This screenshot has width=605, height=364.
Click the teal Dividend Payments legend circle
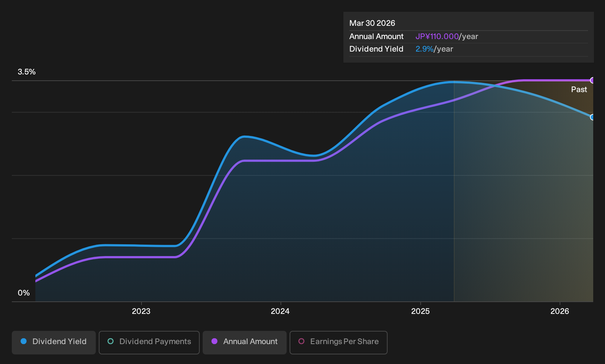point(111,342)
